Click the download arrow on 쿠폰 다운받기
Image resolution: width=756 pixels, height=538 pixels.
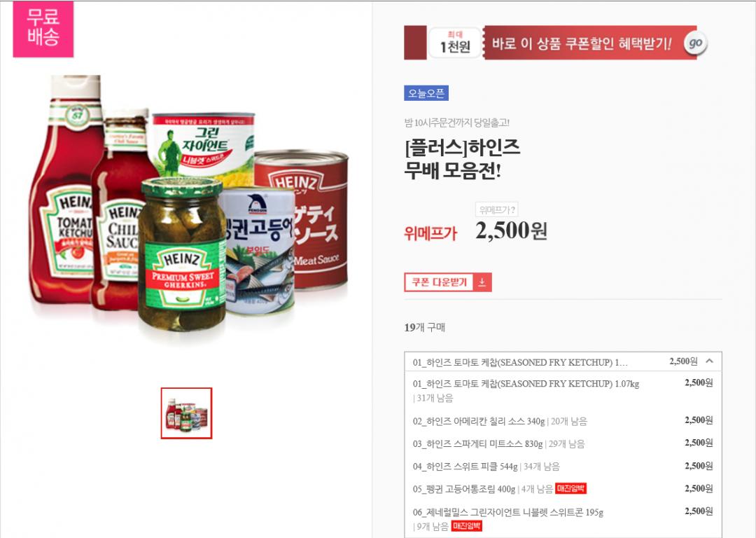point(482,283)
